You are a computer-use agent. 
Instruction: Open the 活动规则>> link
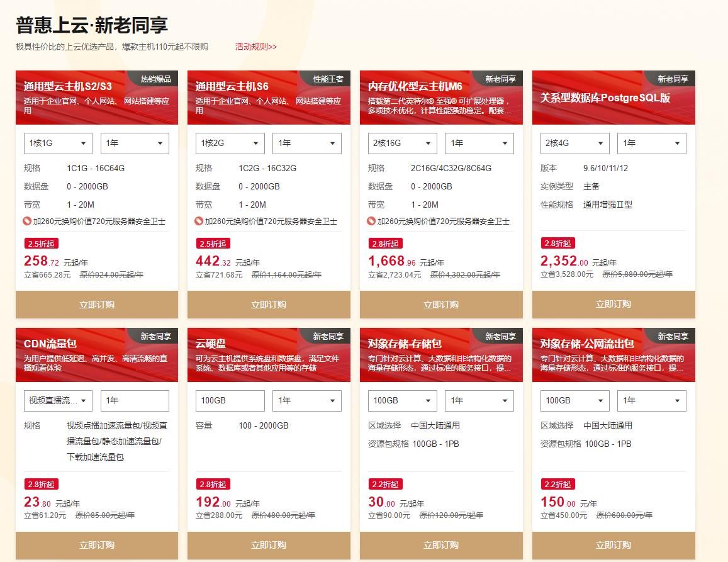tap(256, 47)
